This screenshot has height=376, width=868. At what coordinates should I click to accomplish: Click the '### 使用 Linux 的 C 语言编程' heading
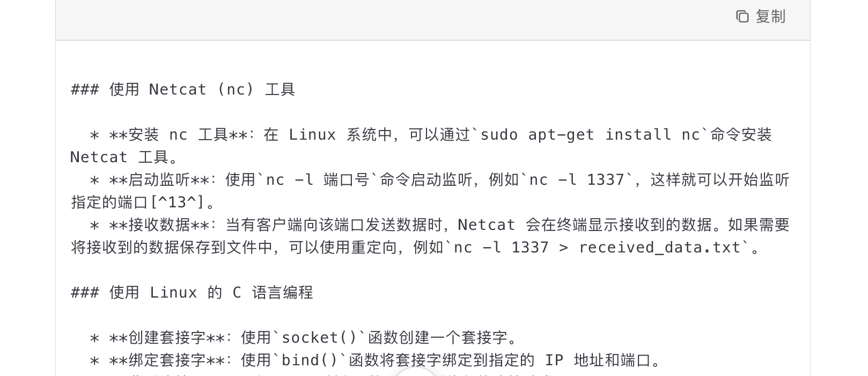pyautogui.click(x=192, y=292)
